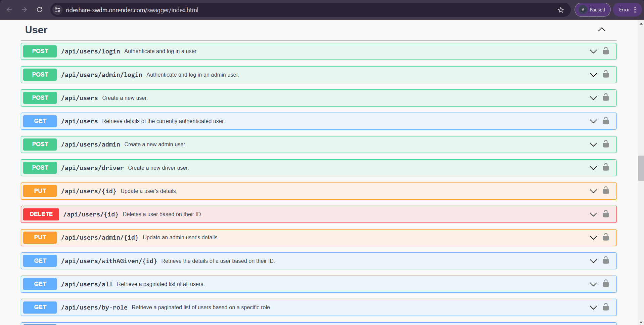
Task: Click 'Update a user's details.' description
Action: 149,191
